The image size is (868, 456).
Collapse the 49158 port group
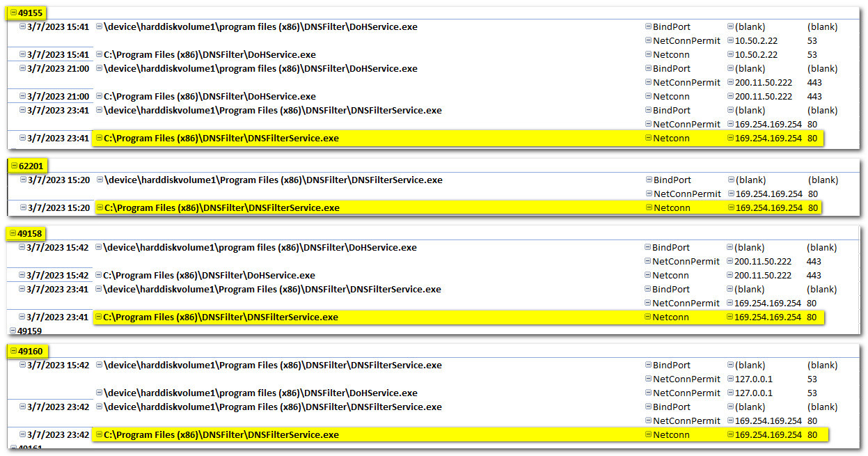pos(14,233)
